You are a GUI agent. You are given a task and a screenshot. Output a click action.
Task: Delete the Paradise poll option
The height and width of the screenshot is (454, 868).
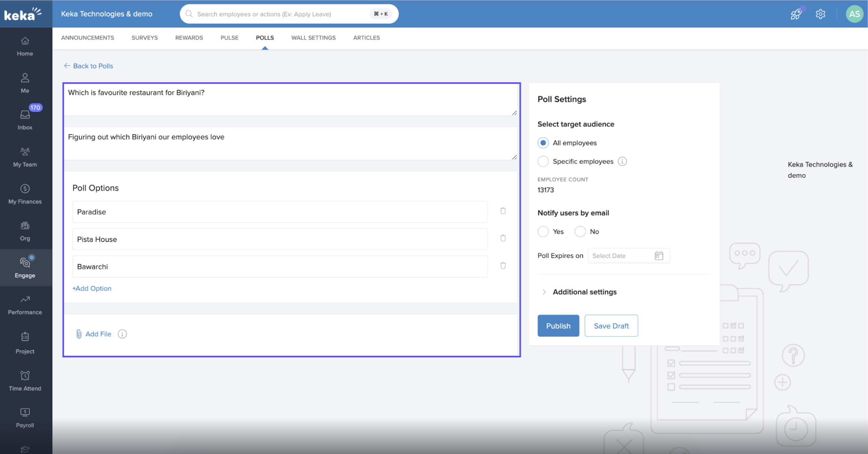point(503,211)
